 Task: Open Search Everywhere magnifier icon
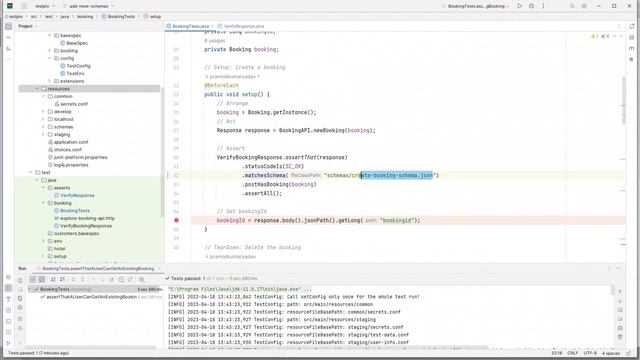(x=572, y=6)
